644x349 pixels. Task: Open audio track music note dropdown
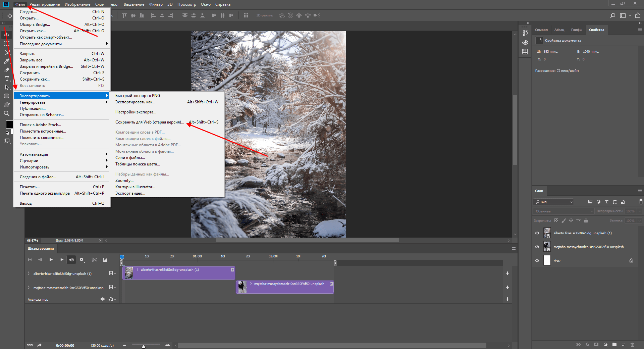tap(112, 299)
